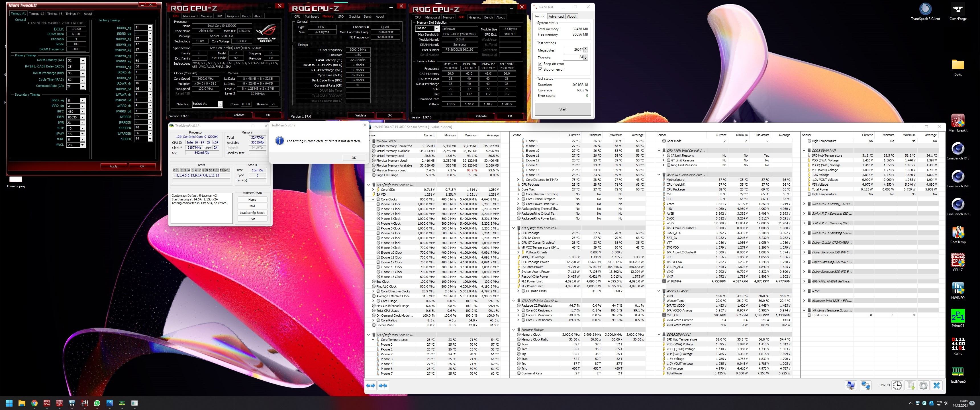Open CAS# Latency (CL) dropdown in MemTweakIt

pyautogui.click(x=83, y=60)
